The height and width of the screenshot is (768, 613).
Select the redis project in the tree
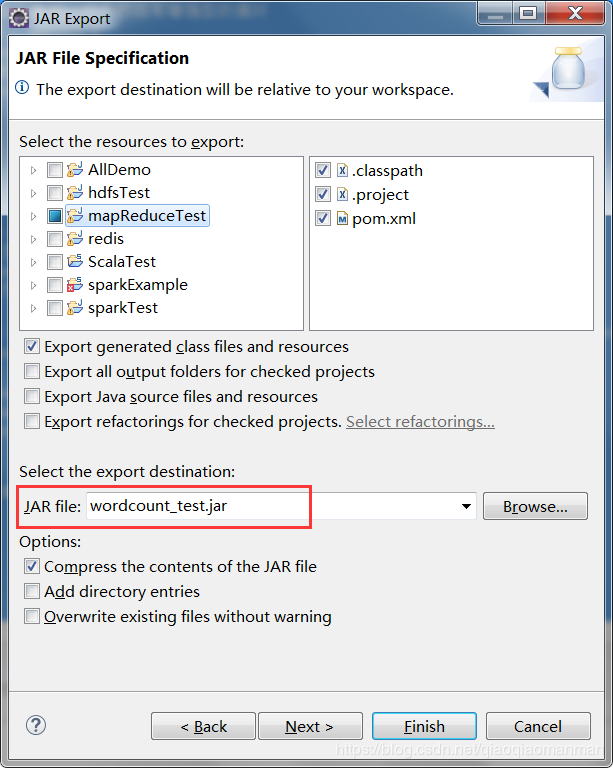[x=106, y=239]
